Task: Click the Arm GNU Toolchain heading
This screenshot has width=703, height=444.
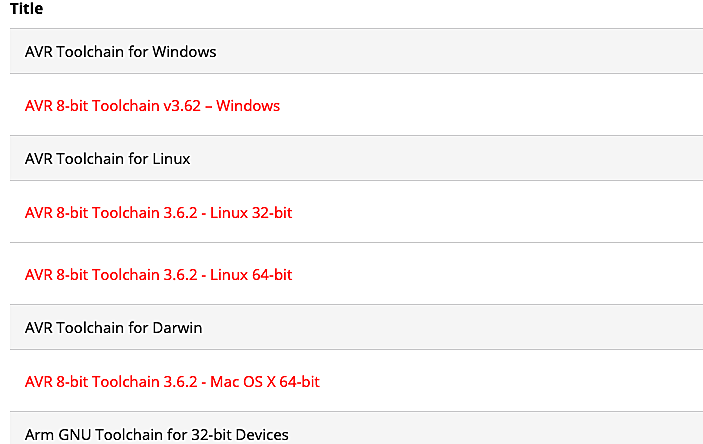Action: 156,435
